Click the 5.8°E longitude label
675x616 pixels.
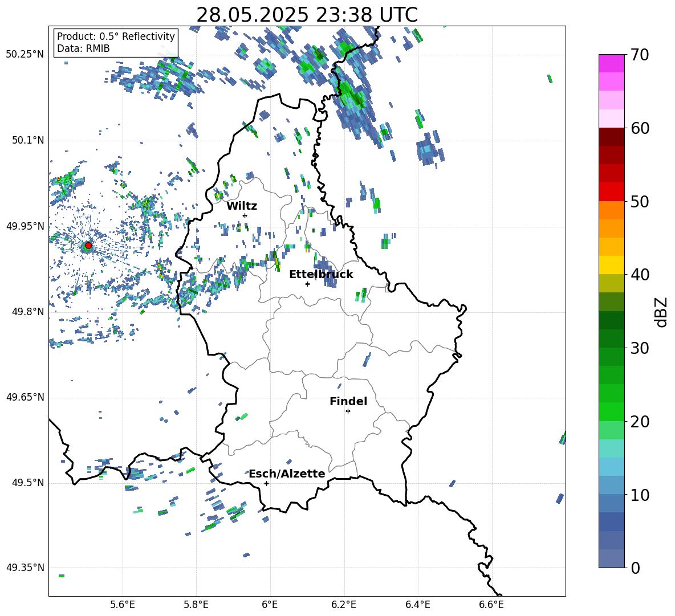pos(196,605)
